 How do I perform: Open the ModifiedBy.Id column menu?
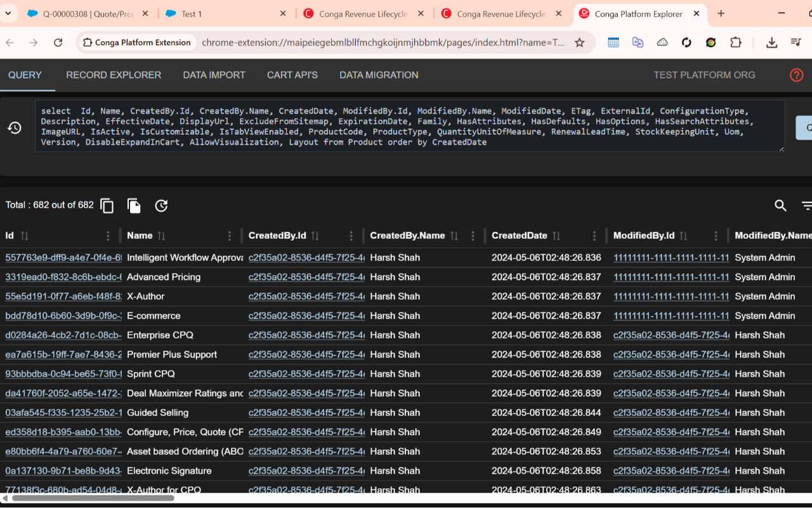[716, 236]
